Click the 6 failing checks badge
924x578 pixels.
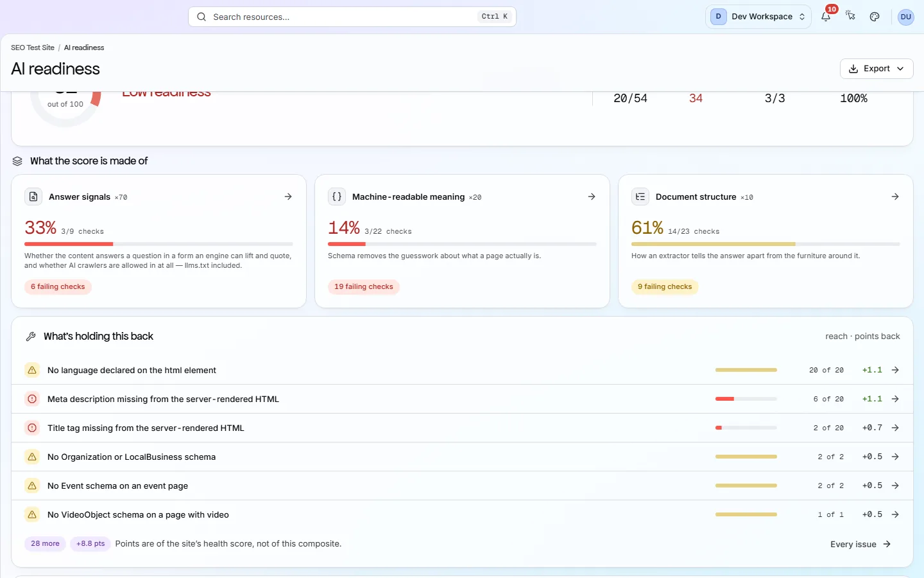58,287
